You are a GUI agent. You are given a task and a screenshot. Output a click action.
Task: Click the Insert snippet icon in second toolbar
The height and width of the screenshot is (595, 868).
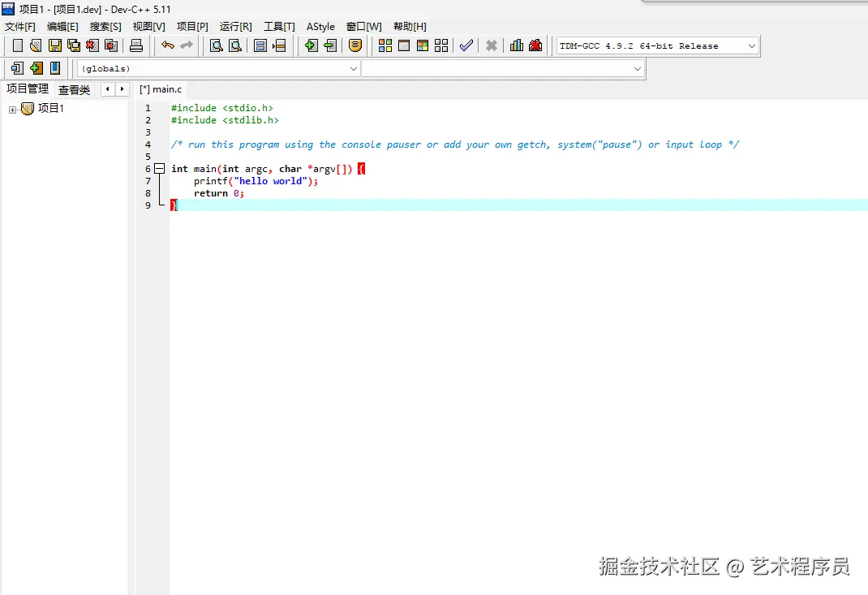pos(17,68)
